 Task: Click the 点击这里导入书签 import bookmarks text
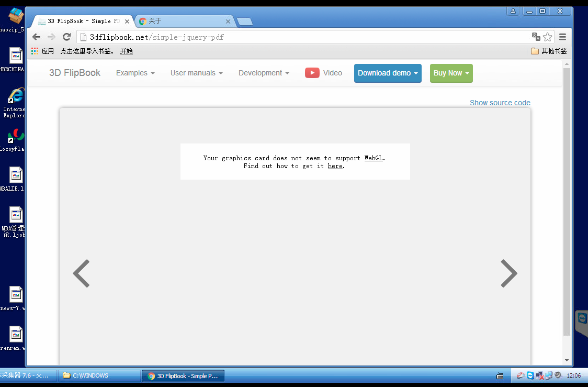[x=87, y=51]
